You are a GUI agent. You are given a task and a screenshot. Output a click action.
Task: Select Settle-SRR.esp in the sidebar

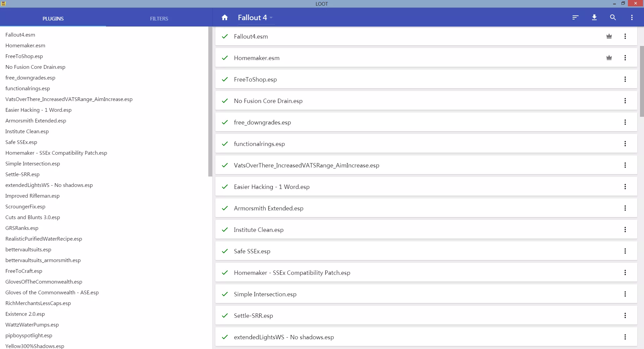(22, 174)
